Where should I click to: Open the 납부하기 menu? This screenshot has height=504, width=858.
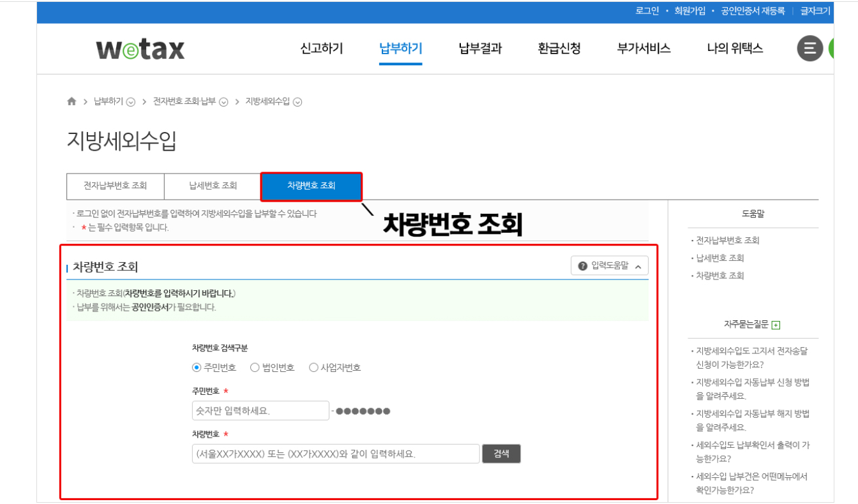tap(400, 48)
